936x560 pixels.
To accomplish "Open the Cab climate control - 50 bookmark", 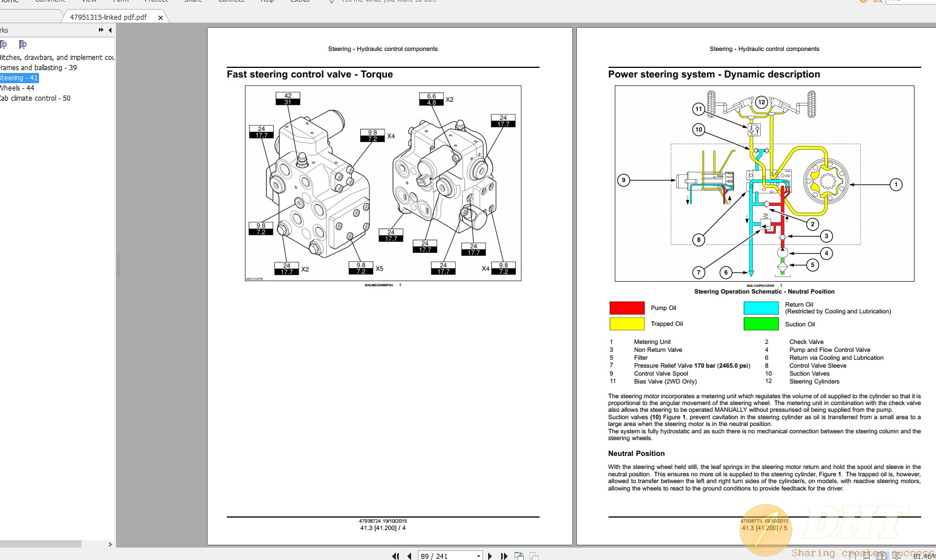I will tap(35, 98).
